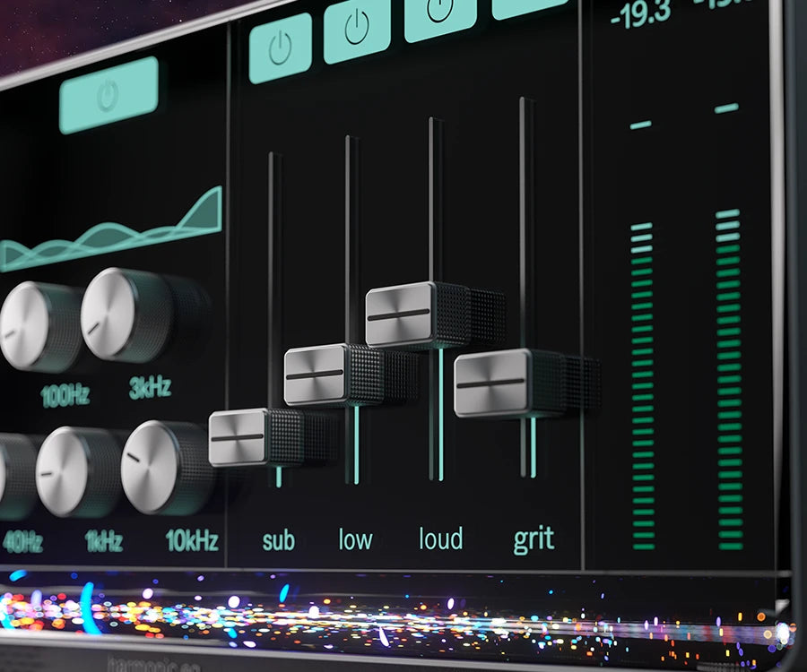This screenshot has width=807, height=672.
Task: Disable the sub band power button
Action: coord(280,48)
